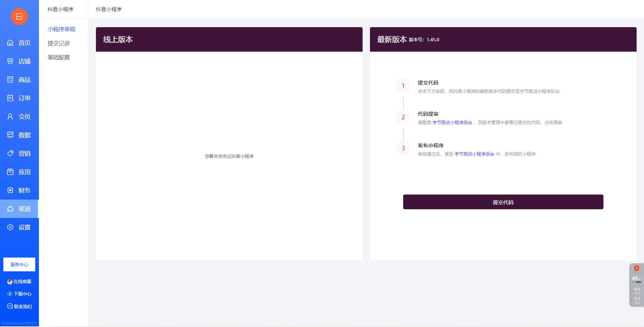Screen dimensions: 644x327
Task: Click the 版本号: 1.45.0 text
Action: point(424,40)
